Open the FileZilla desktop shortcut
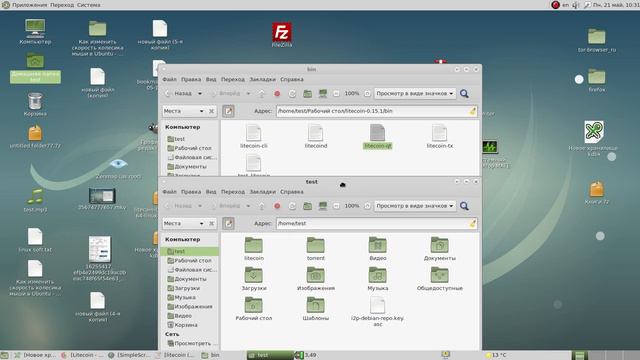 coord(282,35)
